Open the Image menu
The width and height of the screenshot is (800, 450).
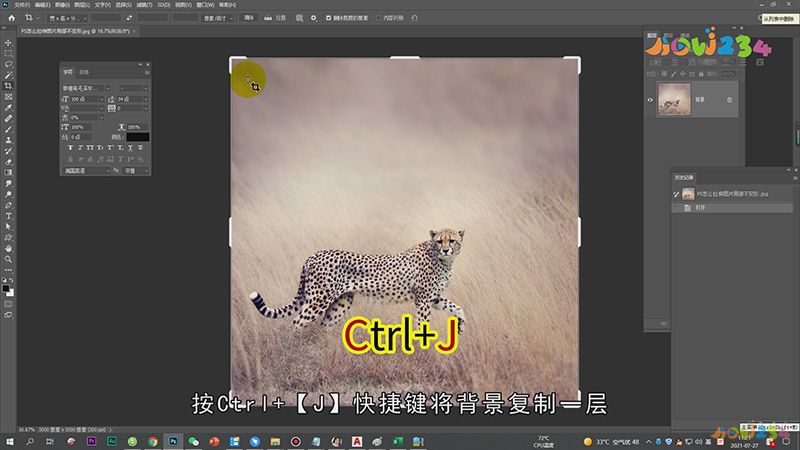(62, 5)
